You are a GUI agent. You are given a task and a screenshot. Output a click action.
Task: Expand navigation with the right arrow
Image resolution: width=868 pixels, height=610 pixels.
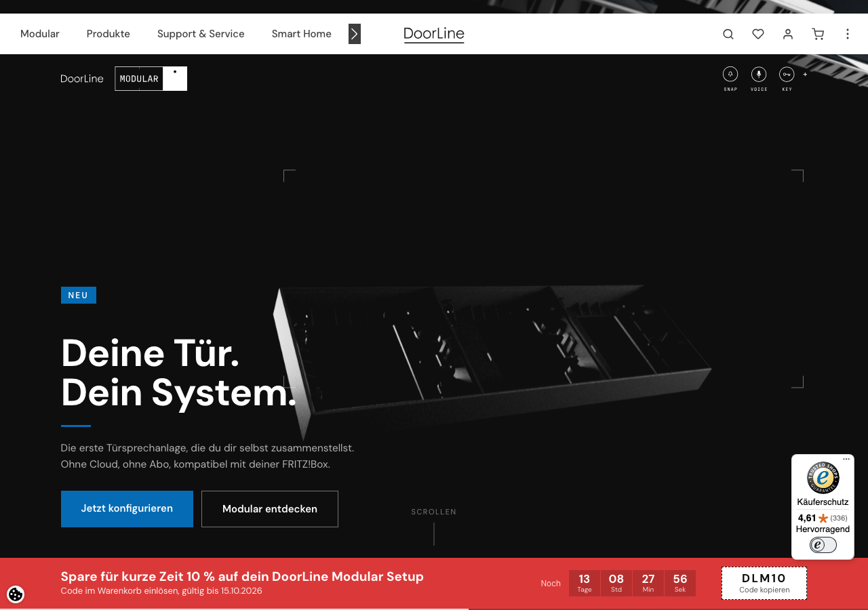click(355, 34)
